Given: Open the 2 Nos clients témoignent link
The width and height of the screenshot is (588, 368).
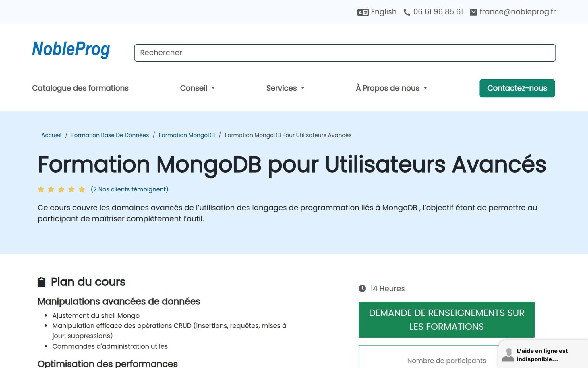Looking at the screenshot, I should coord(129,189).
